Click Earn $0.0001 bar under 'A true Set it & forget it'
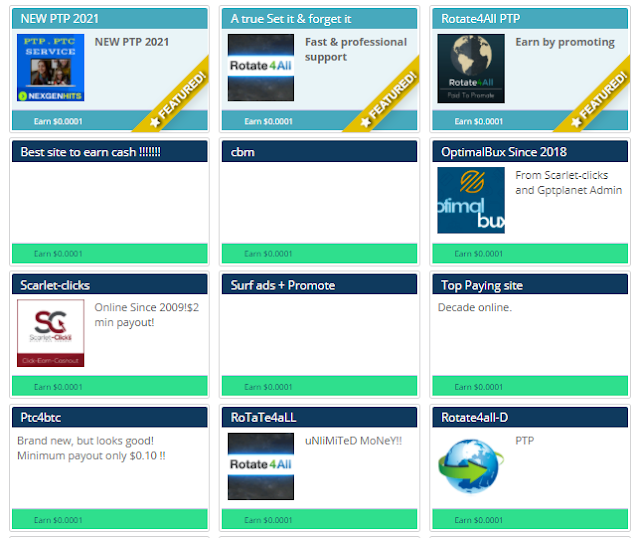640x538 pixels. pos(320,121)
